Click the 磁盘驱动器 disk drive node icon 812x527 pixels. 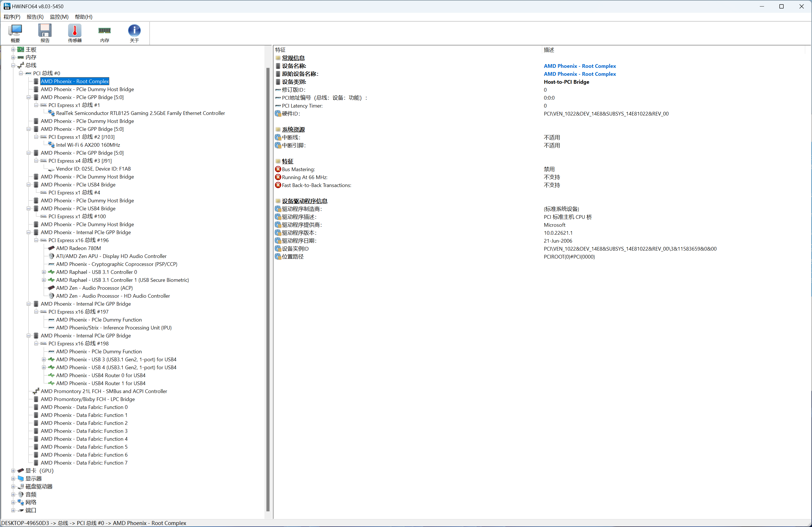click(21, 486)
